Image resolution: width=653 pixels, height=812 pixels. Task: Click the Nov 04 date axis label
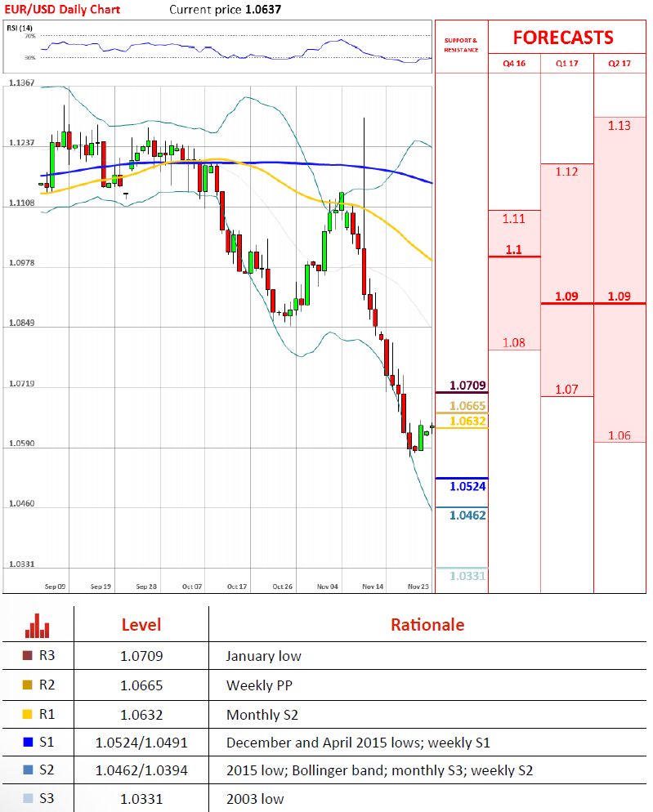328,587
